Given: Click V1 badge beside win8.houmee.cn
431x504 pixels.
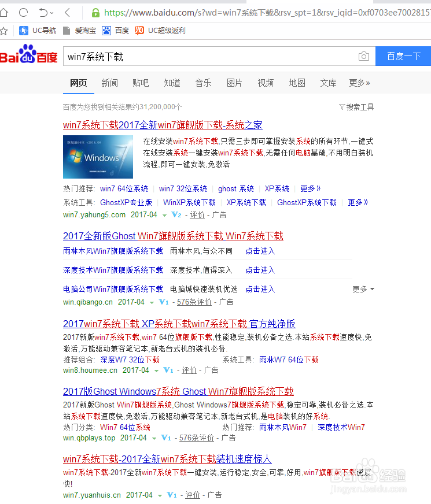Looking at the screenshot, I should pos(168,370).
